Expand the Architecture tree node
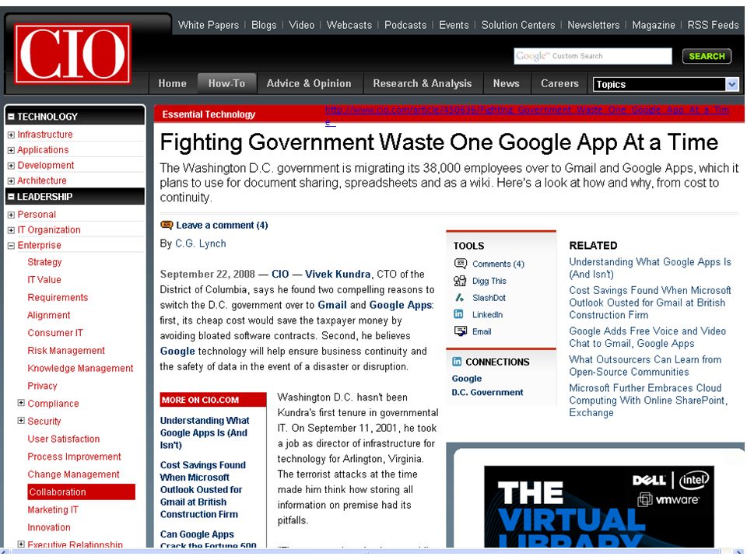747x560 pixels. (11, 181)
